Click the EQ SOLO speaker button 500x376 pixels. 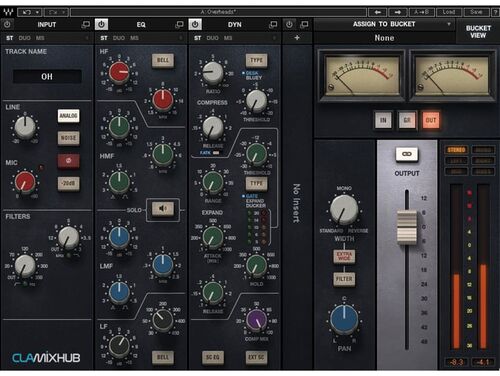pos(163,209)
